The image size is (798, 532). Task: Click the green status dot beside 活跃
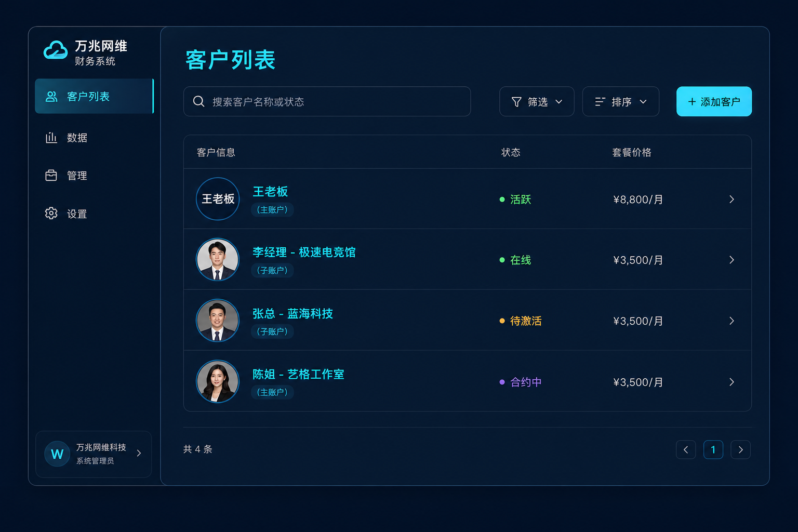pyautogui.click(x=502, y=199)
